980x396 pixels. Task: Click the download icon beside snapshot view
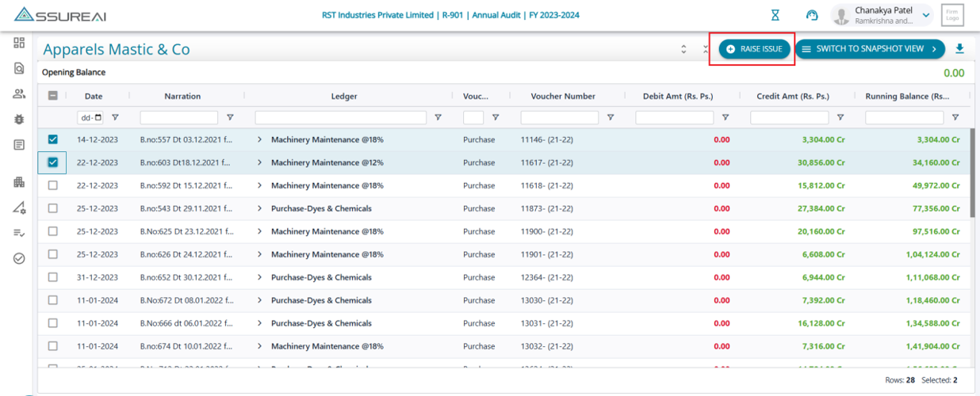coord(959,49)
